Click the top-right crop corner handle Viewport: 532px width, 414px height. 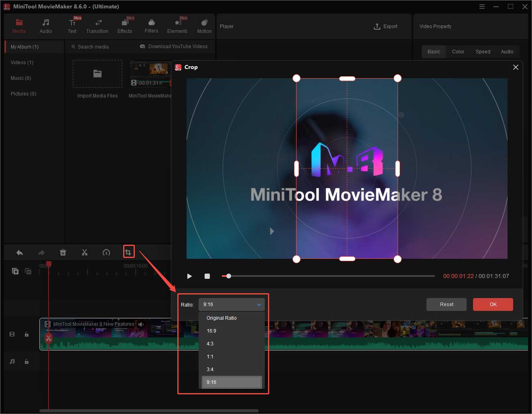[x=398, y=78]
